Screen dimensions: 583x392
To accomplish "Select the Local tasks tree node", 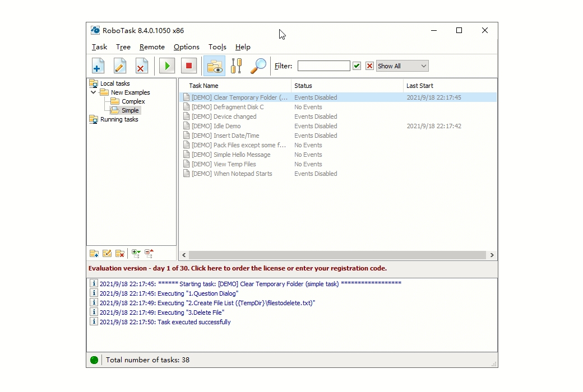I will (115, 83).
